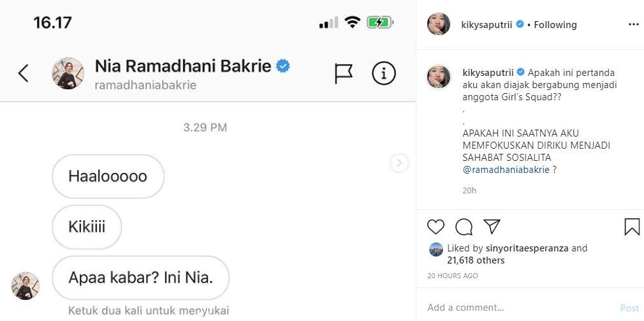Go to next slide with the arrow
This screenshot has height=321, width=644.
pyautogui.click(x=399, y=163)
